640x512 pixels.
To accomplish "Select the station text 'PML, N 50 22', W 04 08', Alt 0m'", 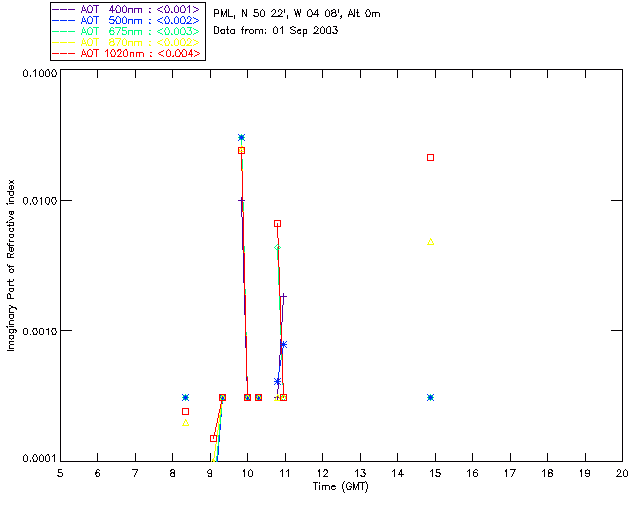I will pos(297,14).
